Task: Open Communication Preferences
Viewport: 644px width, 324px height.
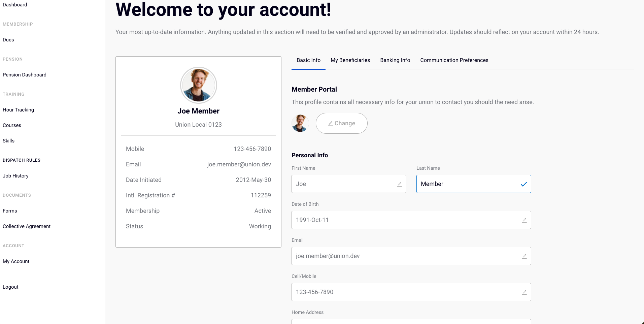Action: [x=454, y=60]
